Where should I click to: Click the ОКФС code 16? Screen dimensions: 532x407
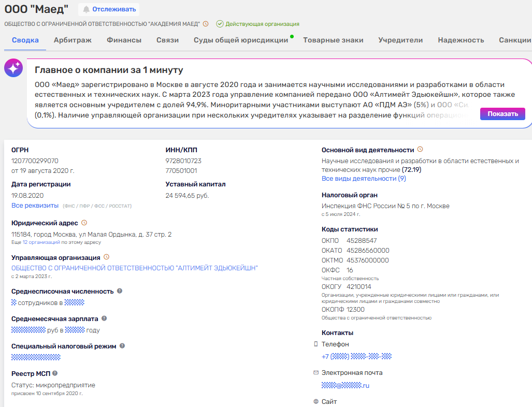point(350,270)
